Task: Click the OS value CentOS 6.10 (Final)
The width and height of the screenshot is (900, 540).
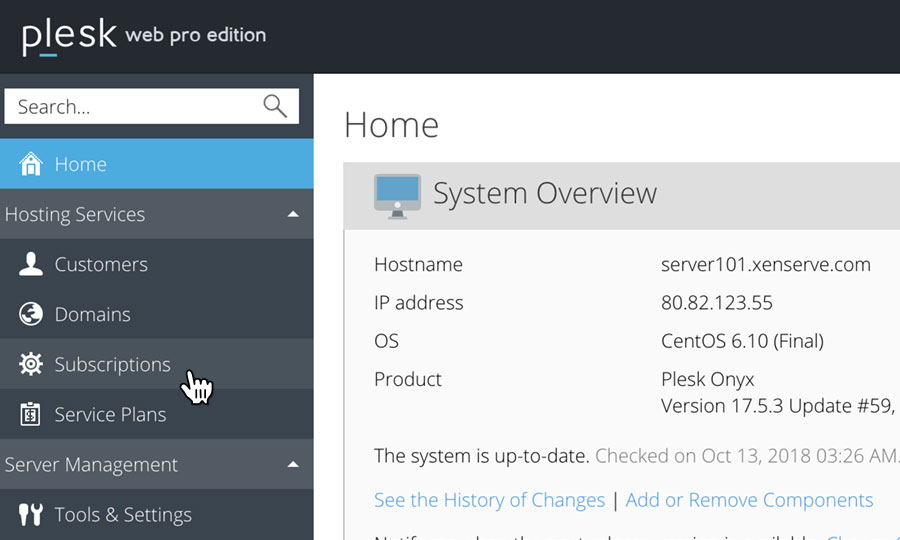Action: (x=742, y=341)
